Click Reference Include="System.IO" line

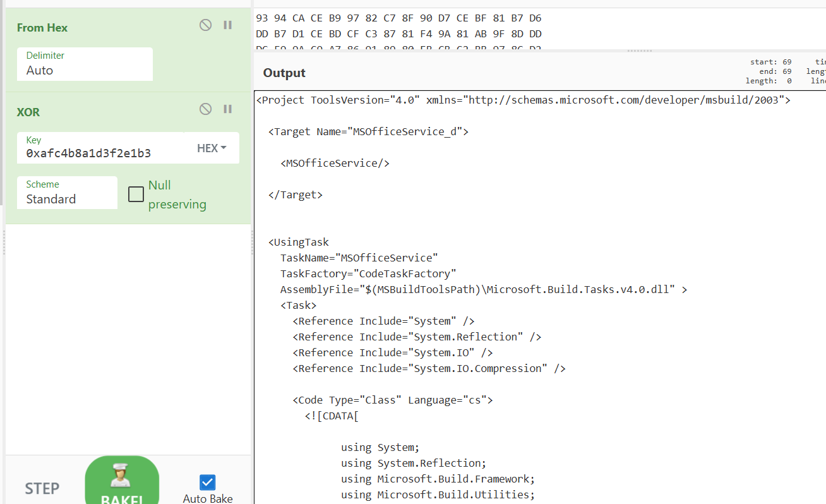coord(393,353)
